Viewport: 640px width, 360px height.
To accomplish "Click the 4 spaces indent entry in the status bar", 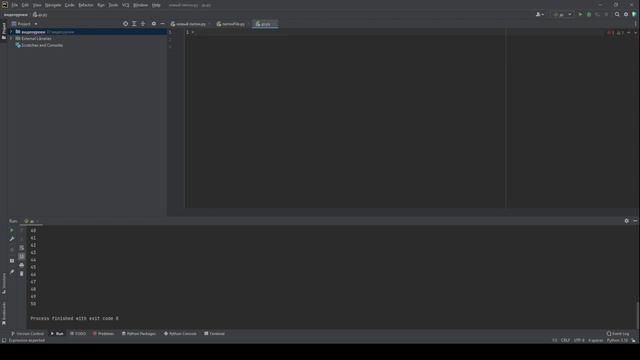I will 596,340.
